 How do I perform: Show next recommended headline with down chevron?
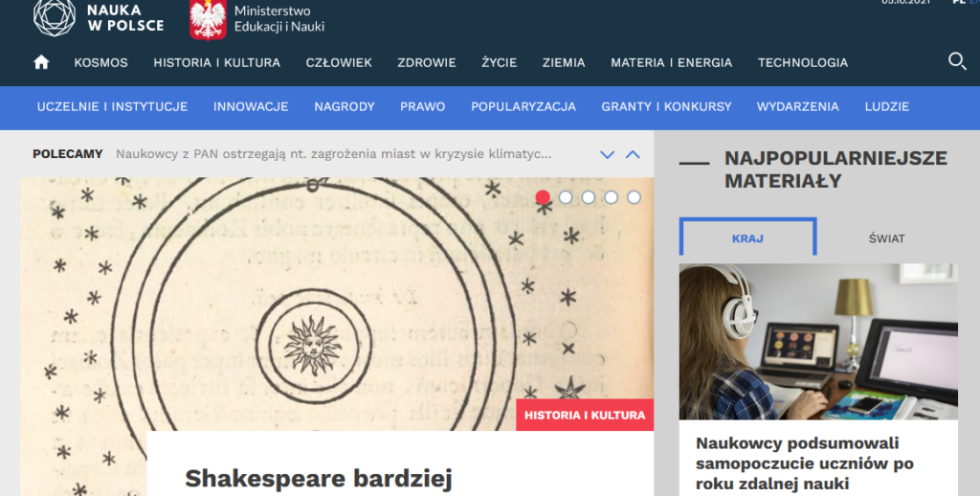coord(607,154)
